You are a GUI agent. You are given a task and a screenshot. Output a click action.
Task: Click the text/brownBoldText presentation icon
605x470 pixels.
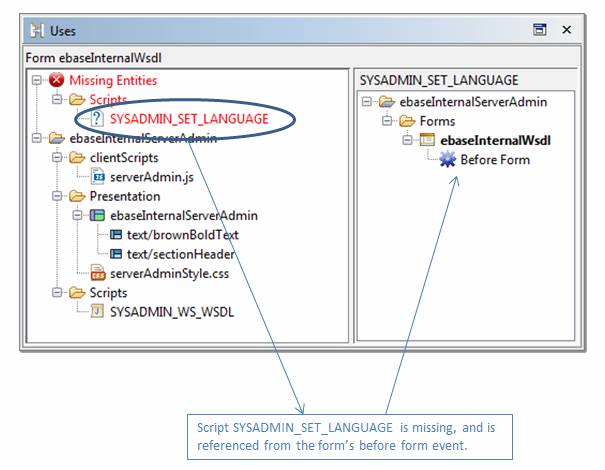pos(116,235)
